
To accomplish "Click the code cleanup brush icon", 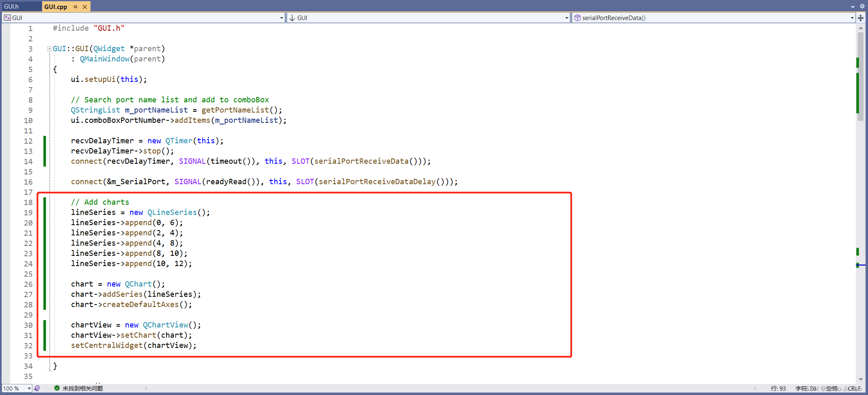I will pos(37,388).
